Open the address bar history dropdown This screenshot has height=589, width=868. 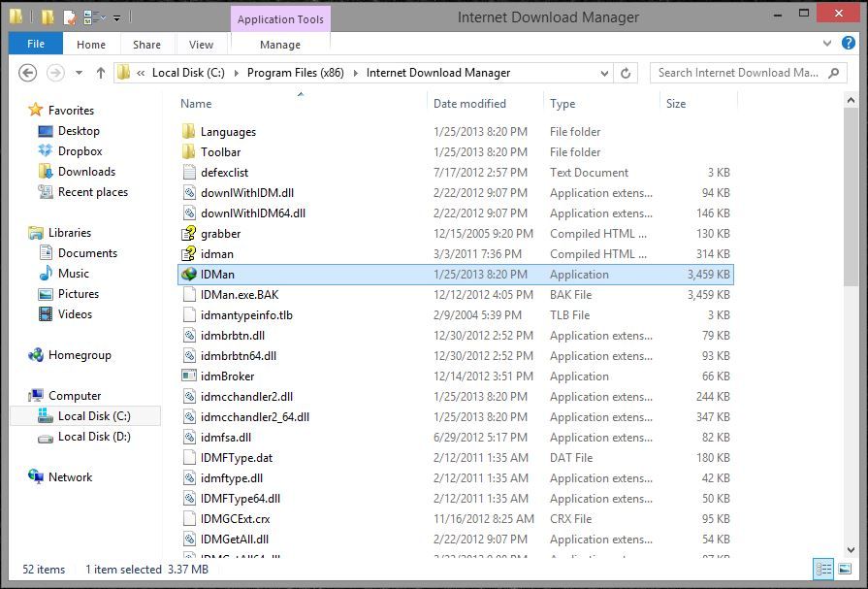(x=604, y=73)
